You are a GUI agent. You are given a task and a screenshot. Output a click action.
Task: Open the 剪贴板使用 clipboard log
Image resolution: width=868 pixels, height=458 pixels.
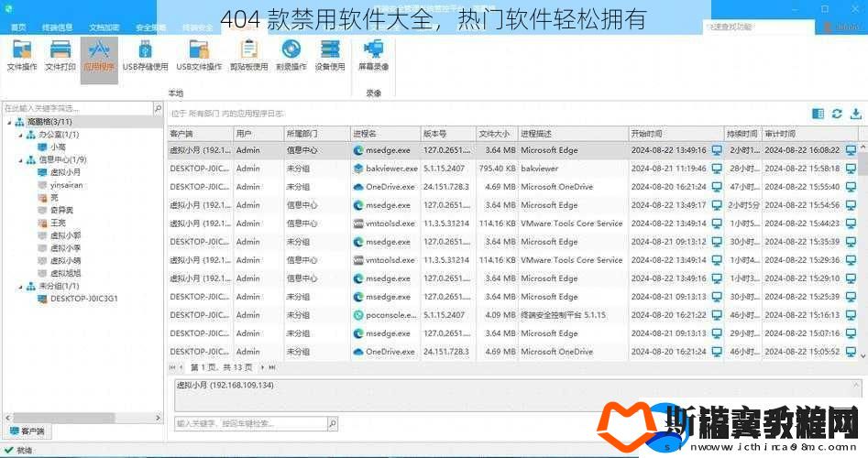[248, 56]
